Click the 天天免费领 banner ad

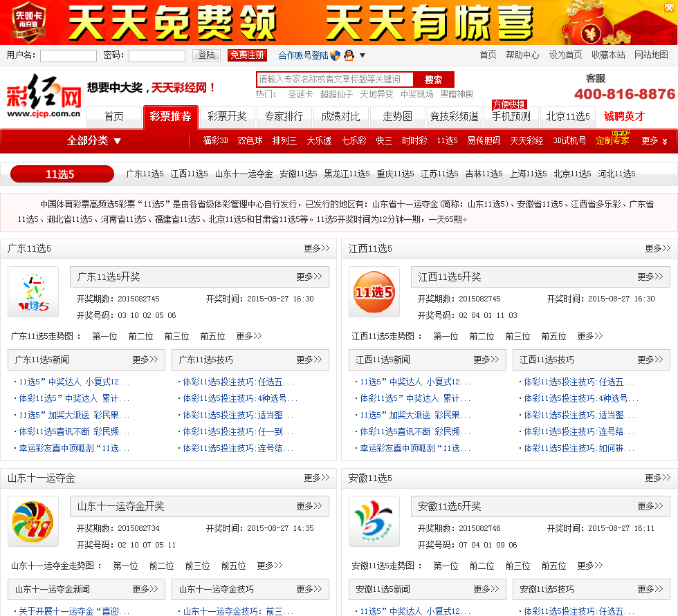pyautogui.click(x=173, y=22)
